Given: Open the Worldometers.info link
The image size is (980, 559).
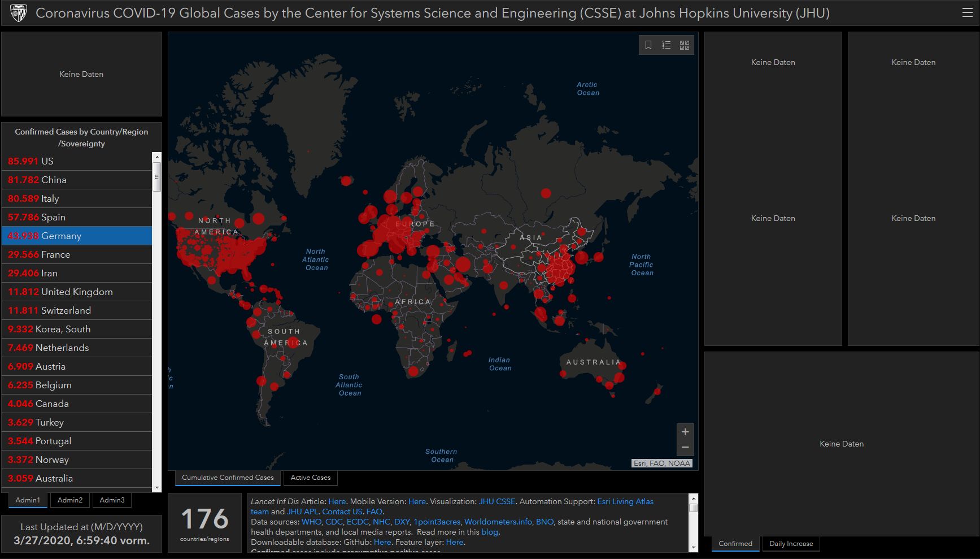Looking at the screenshot, I should [x=498, y=522].
